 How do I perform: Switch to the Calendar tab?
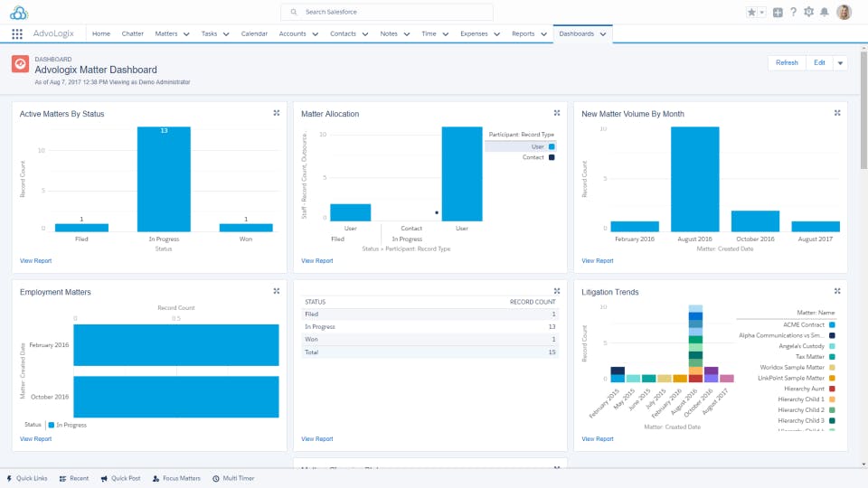[x=254, y=33]
